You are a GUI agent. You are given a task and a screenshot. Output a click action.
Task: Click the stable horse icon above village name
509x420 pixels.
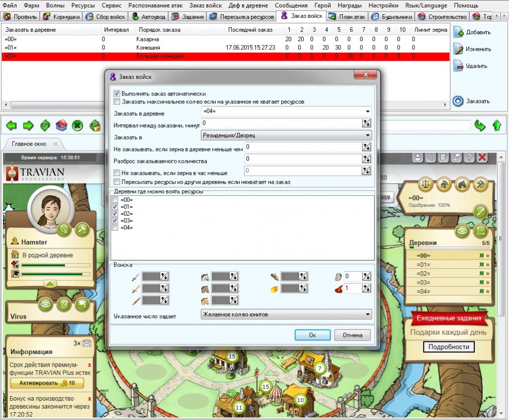tap(462, 185)
